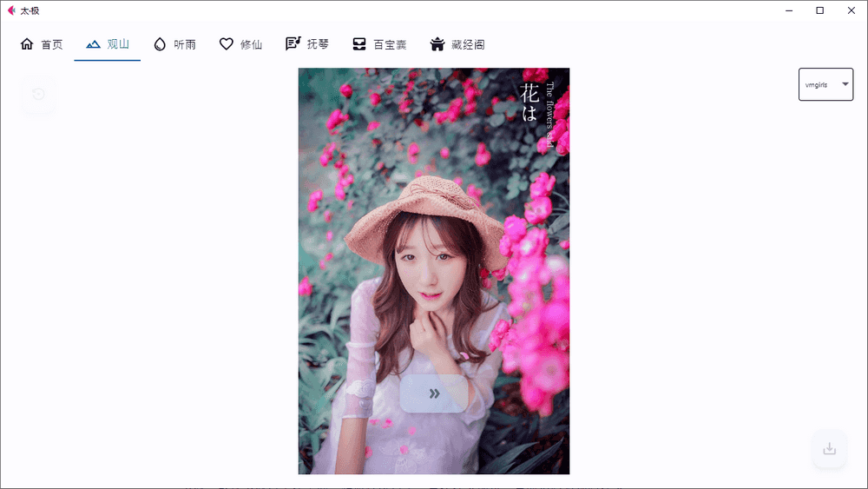The height and width of the screenshot is (489, 868).
Task: Maximize the 太极 window
Action: point(819,10)
